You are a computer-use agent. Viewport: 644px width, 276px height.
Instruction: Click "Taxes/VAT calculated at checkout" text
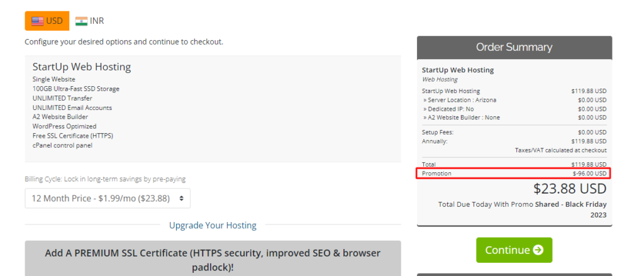click(560, 150)
